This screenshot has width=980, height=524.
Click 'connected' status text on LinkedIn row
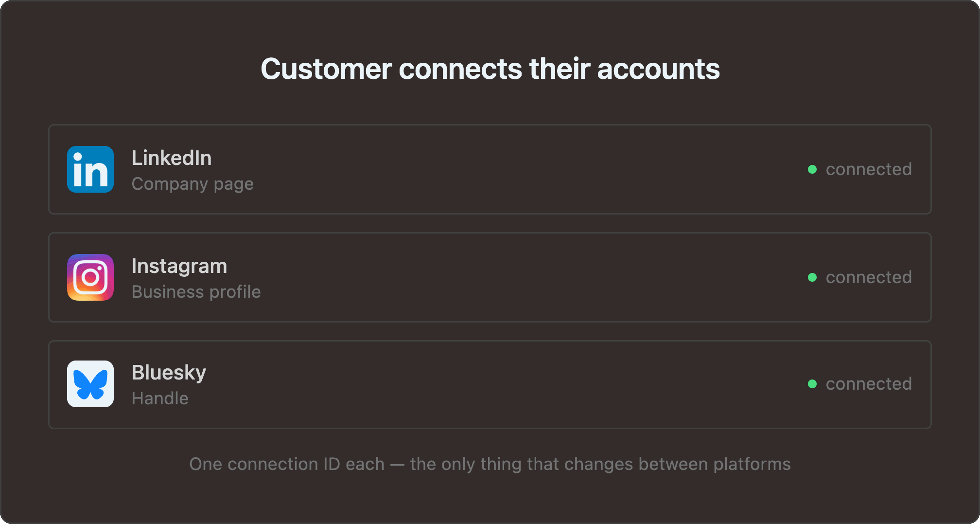click(x=869, y=169)
